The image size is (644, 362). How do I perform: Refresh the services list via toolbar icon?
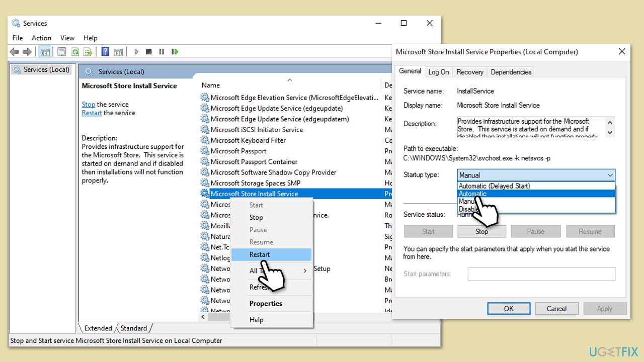[x=74, y=51]
